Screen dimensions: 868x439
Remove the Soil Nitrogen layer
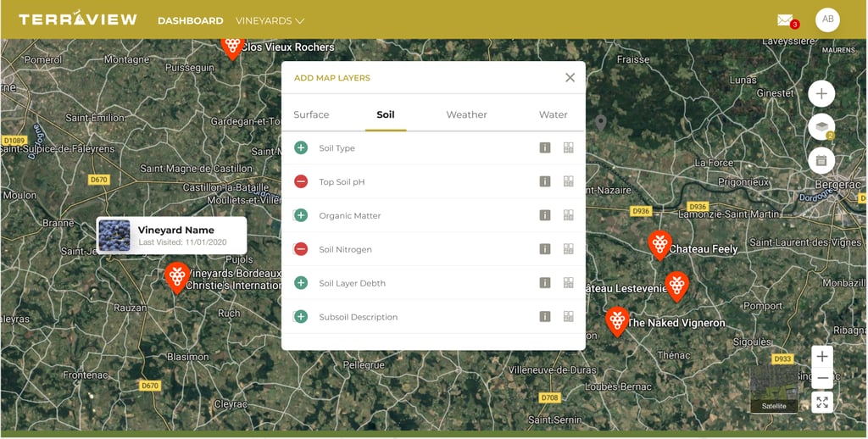[x=301, y=249]
